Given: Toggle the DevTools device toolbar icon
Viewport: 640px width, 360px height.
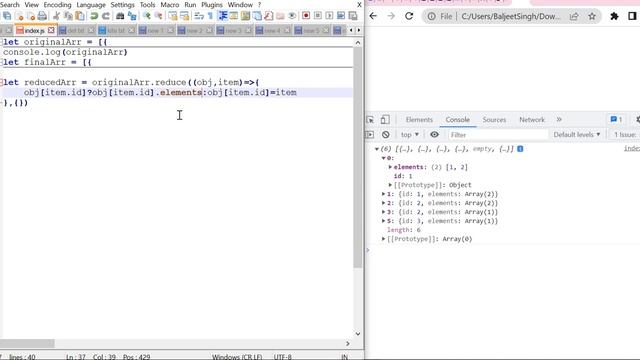Looking at the screenshot, I should click(385, 120).
